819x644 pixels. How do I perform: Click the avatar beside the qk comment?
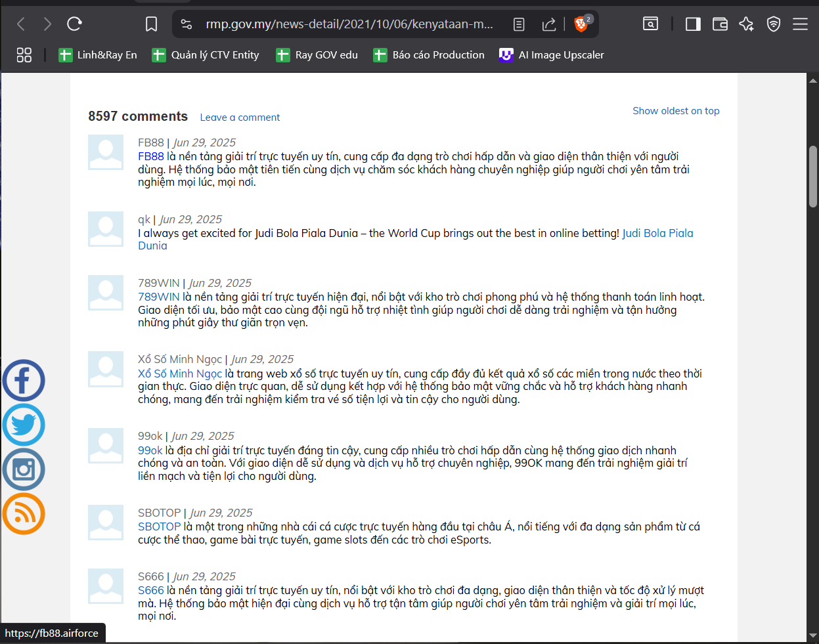(x=106, y=229)
